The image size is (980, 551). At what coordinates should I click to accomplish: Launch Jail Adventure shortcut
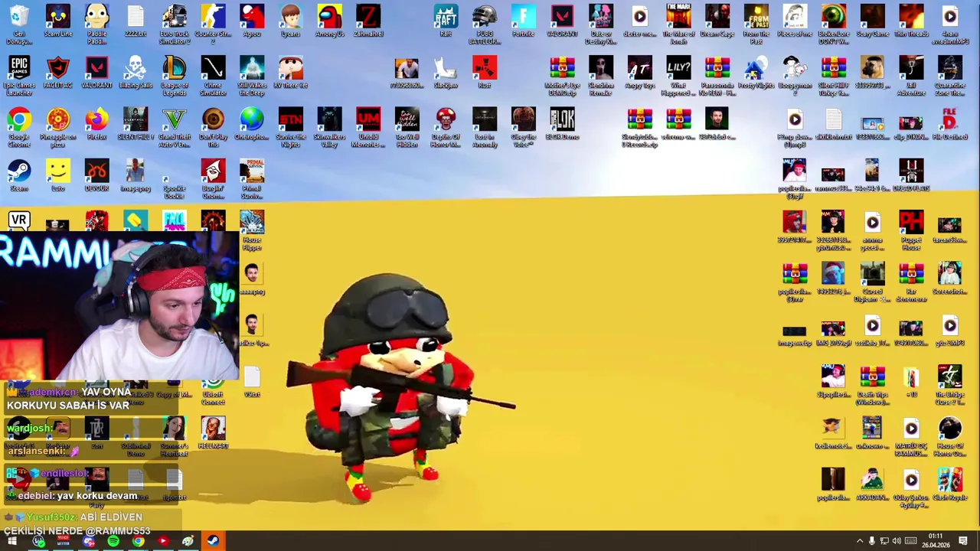click(911, 75)
